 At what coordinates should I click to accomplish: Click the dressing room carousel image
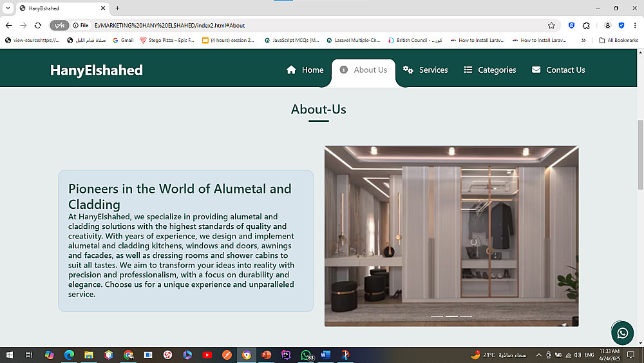coord(451,236)
